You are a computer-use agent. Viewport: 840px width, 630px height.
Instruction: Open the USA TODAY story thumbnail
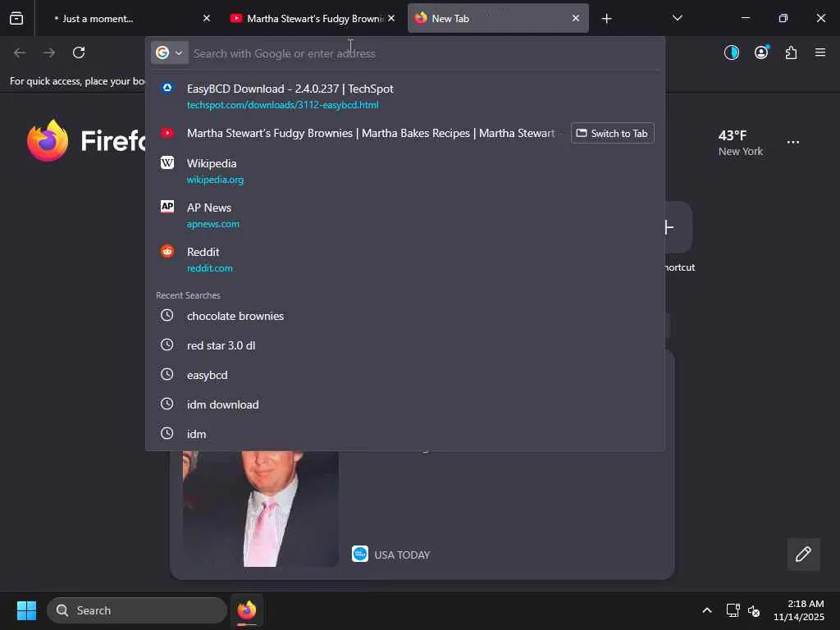point(261,509)
